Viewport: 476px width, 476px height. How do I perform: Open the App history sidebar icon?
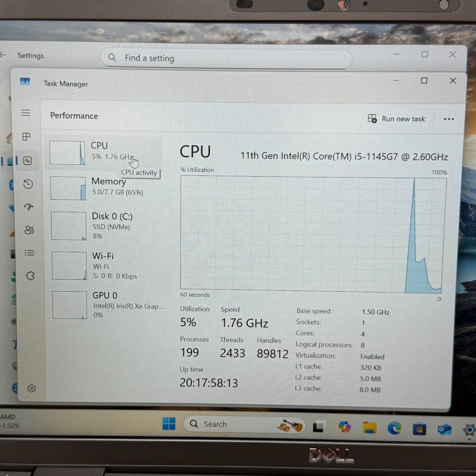[x=28, y=184]
